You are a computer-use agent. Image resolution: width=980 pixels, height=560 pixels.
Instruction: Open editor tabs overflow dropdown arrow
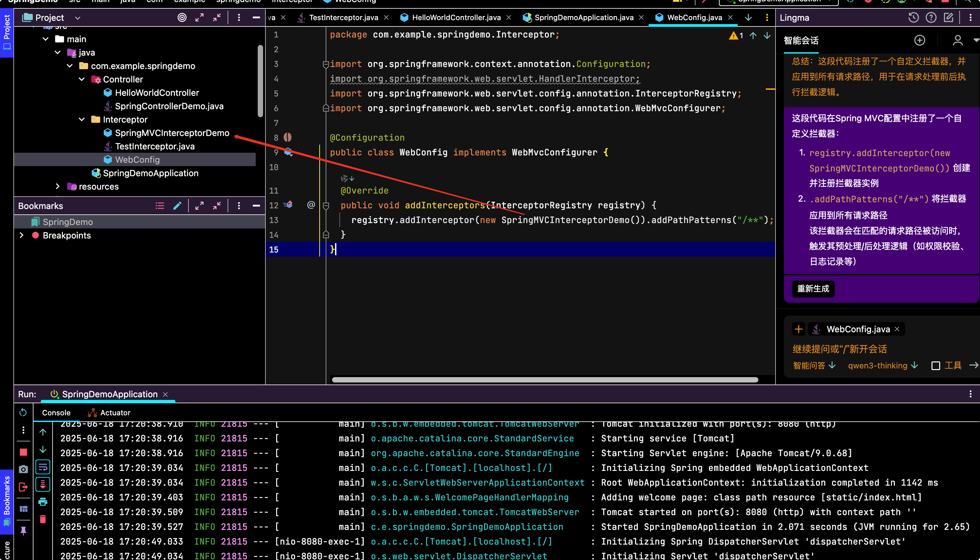748,17
